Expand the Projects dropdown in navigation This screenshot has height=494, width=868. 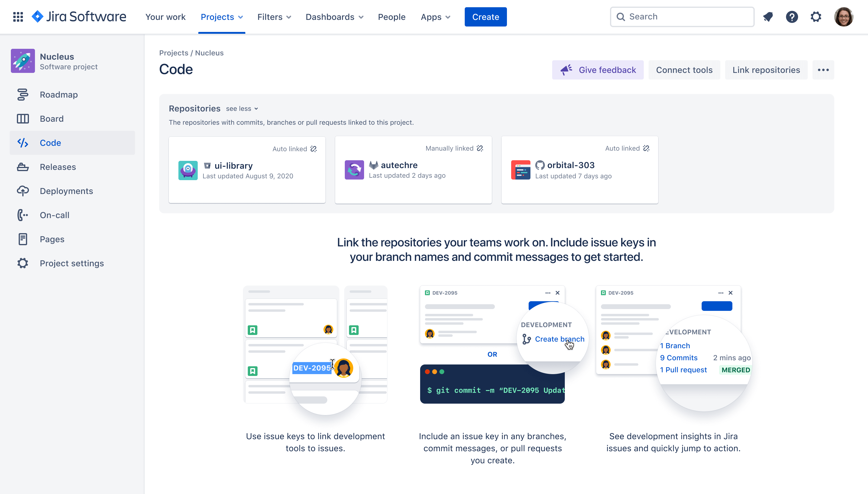(222, 17)
